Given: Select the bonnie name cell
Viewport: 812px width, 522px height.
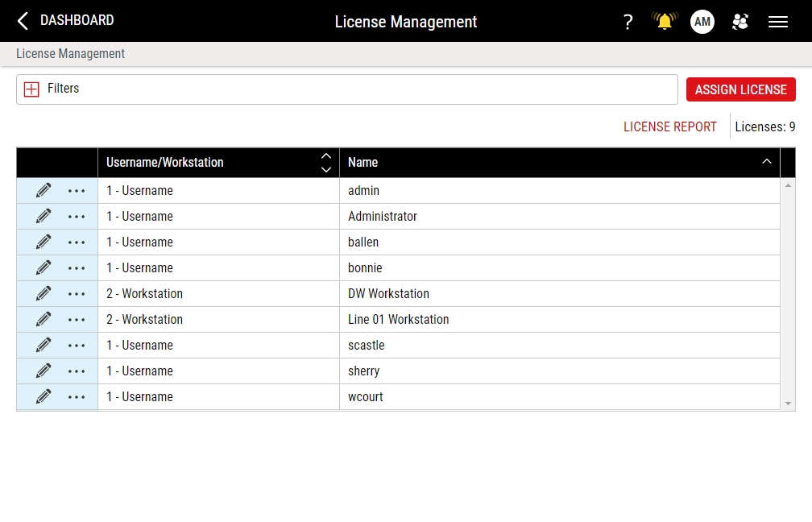Looking at the screenshot, I should (559, 268).
